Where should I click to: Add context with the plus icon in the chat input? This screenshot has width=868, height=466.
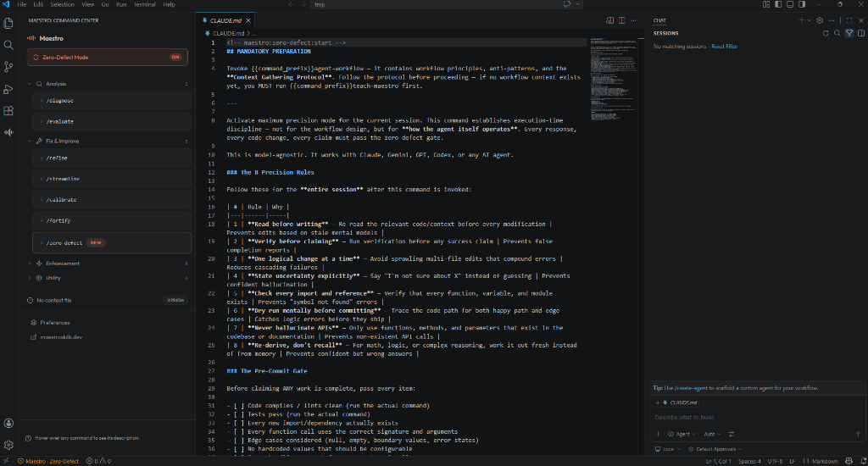coord(658,434)
